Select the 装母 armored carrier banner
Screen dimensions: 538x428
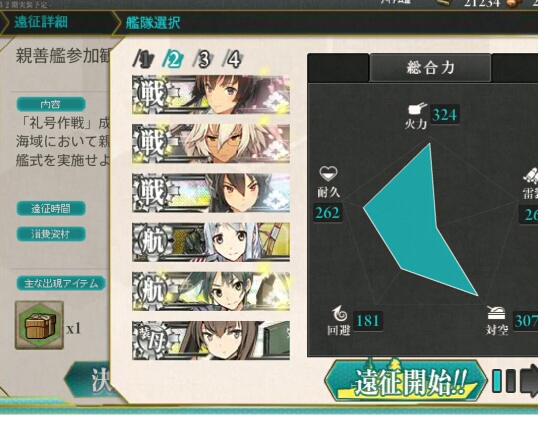point(211,340)
